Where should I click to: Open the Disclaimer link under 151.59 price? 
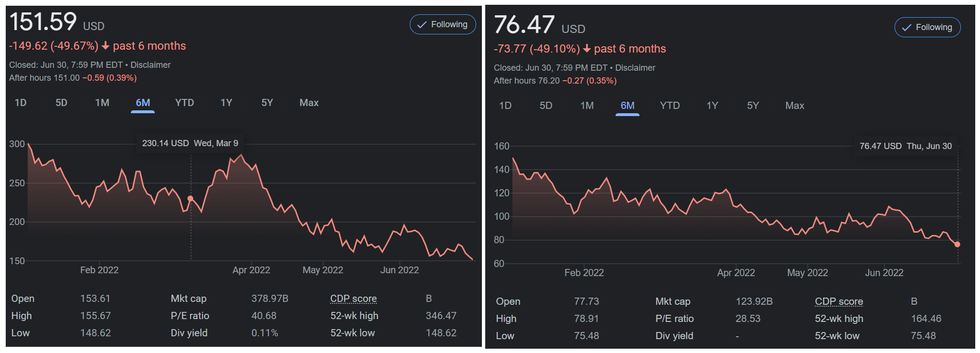click(150, 65)
